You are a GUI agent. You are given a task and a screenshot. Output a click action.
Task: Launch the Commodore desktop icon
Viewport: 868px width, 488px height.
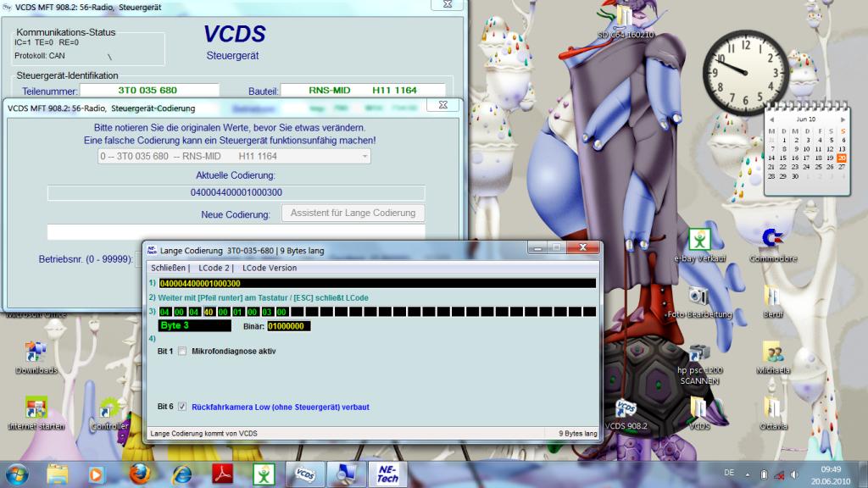coord(773,245)
